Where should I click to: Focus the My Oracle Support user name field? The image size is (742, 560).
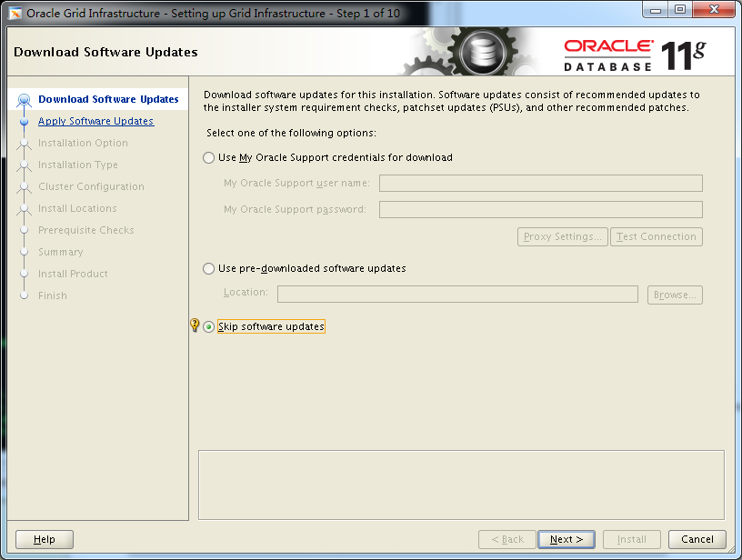pyautogui.click(x=541, y=183)
